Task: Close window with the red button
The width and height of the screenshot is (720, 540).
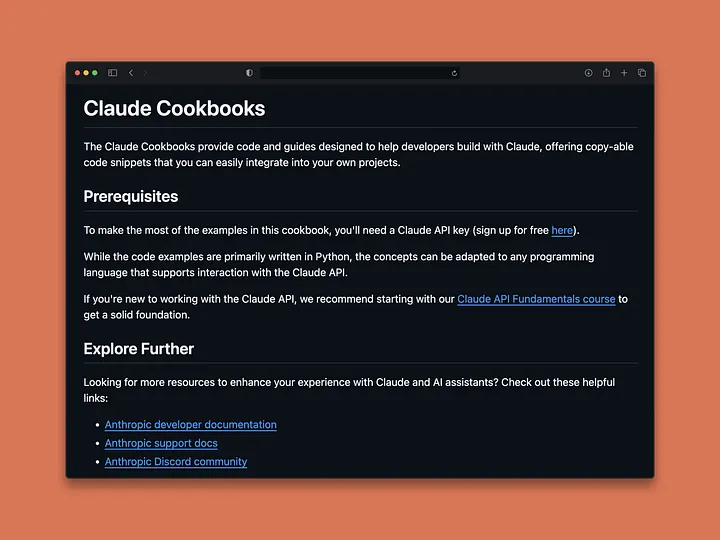Action: pos(77,73)
